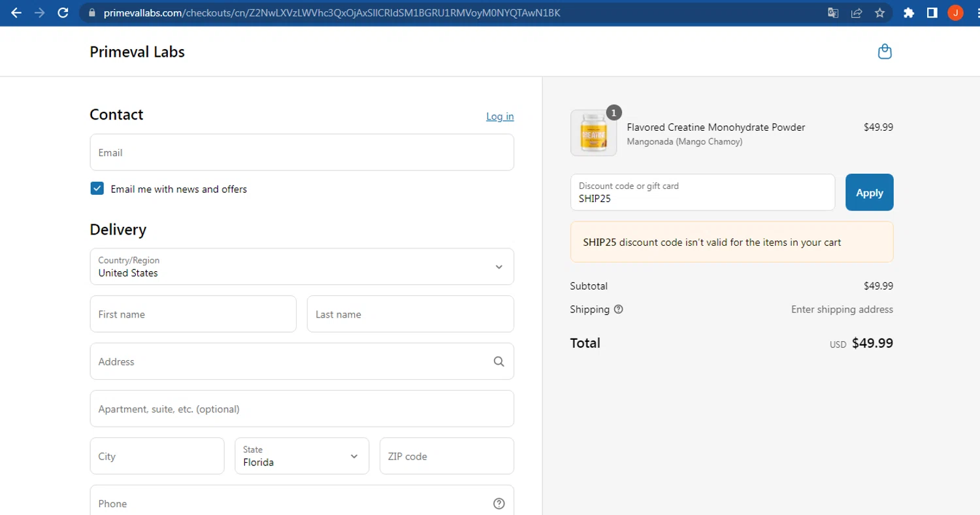Go back with browser back arrow
This screenshot has height=515, width=980.
16,12
